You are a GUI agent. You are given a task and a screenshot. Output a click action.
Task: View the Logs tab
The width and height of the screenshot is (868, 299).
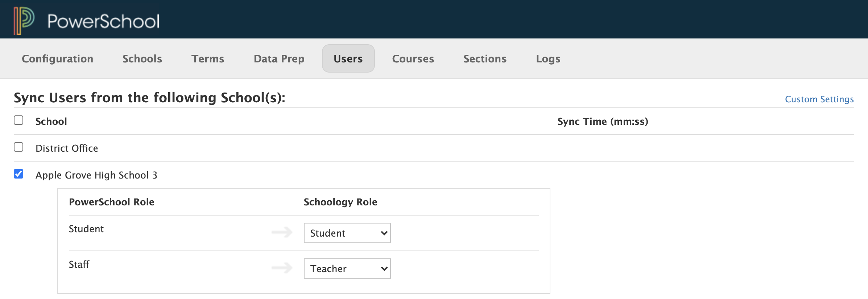pyautogui.click(x=548, y=59)
